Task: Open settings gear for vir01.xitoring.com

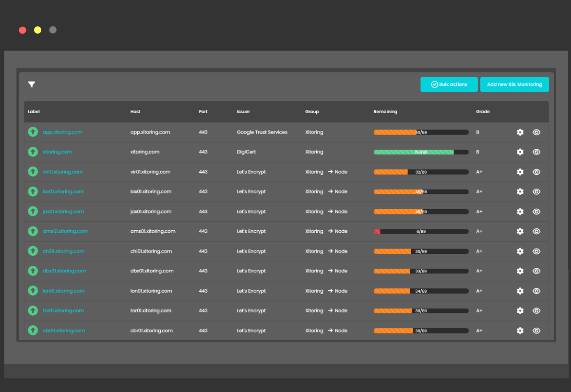Action: click(x=520, y=172)
